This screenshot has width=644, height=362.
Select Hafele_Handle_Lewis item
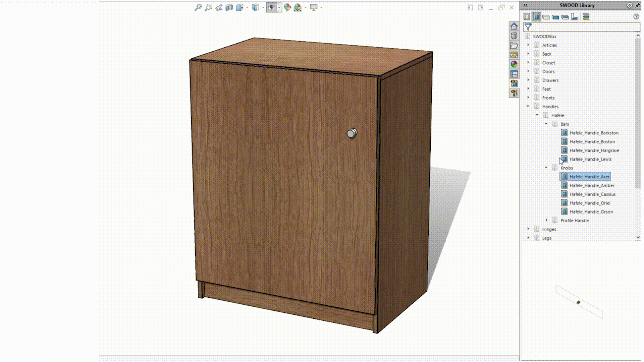pyautogui.click(x=590, y=159)
